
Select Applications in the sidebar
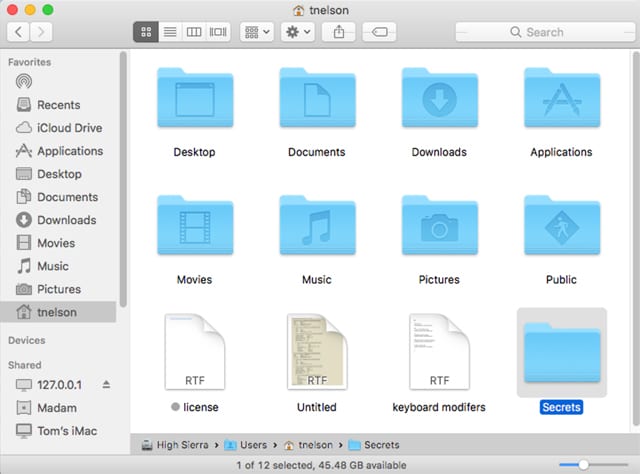pos(69,151)
